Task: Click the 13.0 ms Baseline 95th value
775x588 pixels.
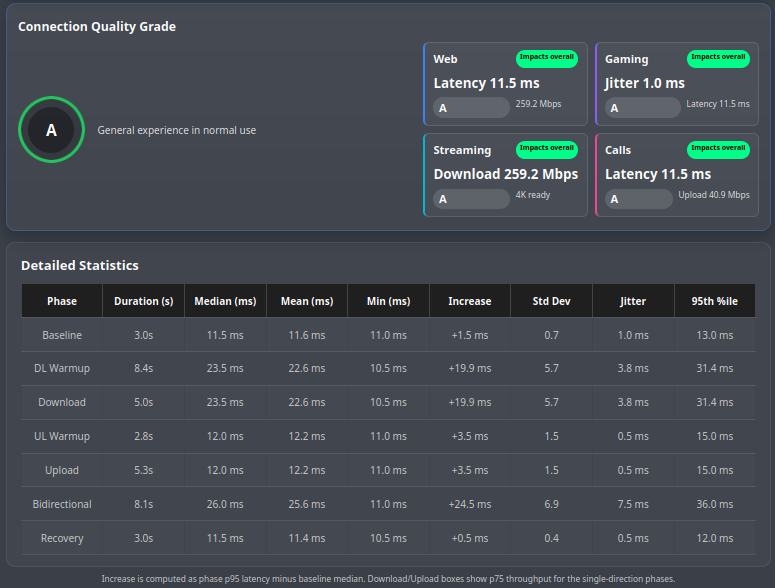Action: point(715,335)
